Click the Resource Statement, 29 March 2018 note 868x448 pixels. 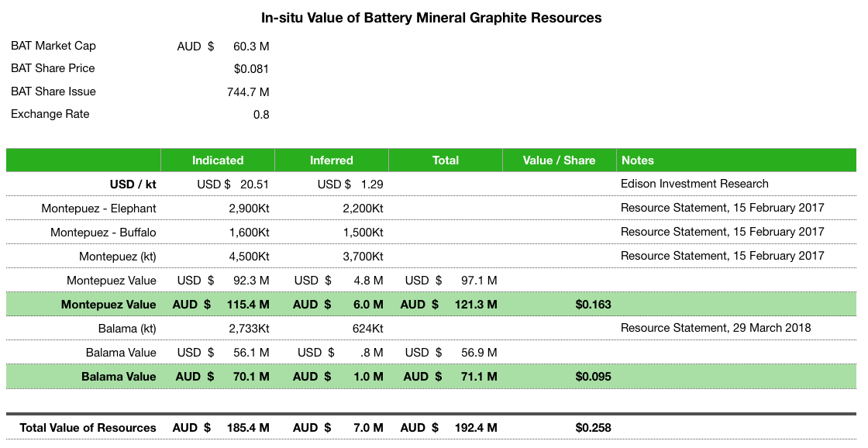[716, 329]
